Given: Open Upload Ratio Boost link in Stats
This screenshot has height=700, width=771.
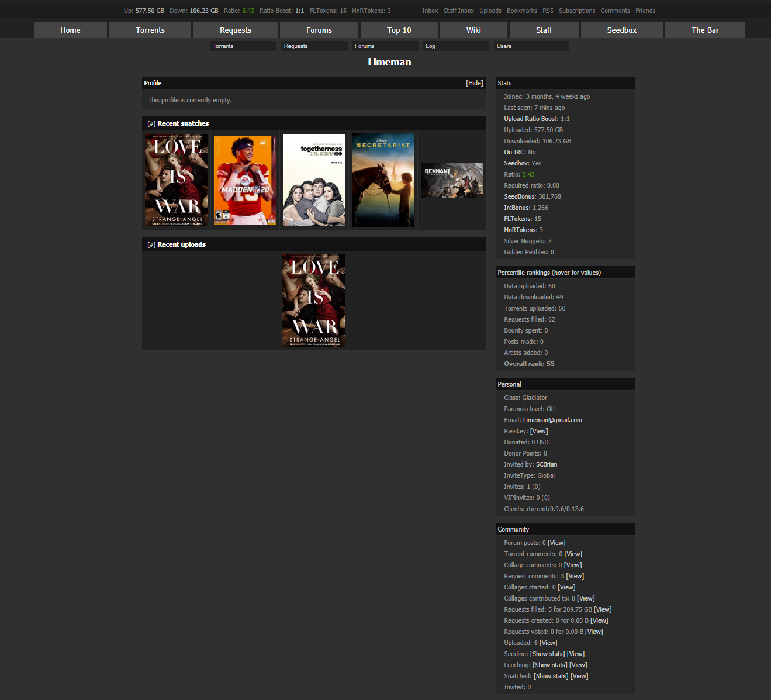Looking at the screenshot, I should coord(531,119).
